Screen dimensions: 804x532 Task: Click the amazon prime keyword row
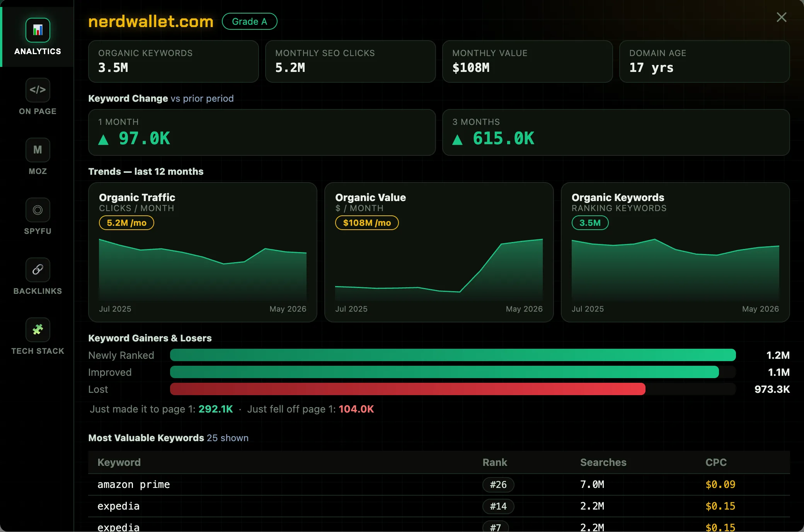click(x=439, y=484)
